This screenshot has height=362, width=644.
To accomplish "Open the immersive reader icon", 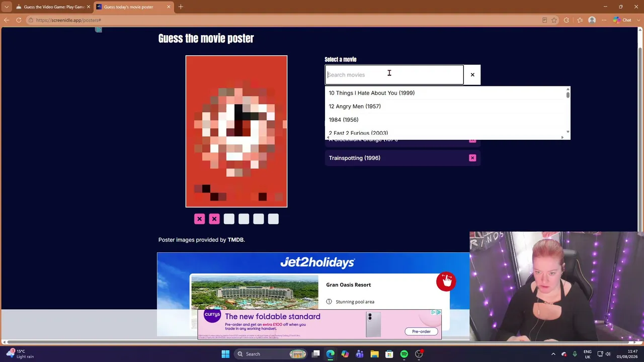I will [544, 20].
